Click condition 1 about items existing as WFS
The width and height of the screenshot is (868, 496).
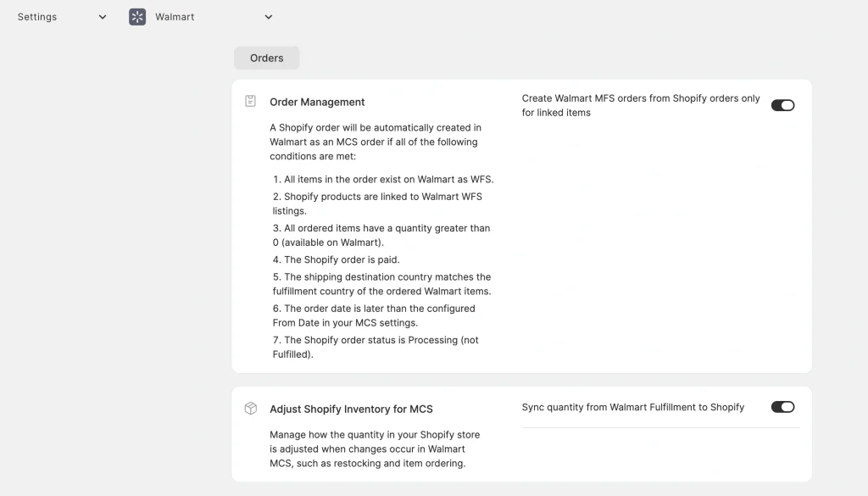(382, 179)
